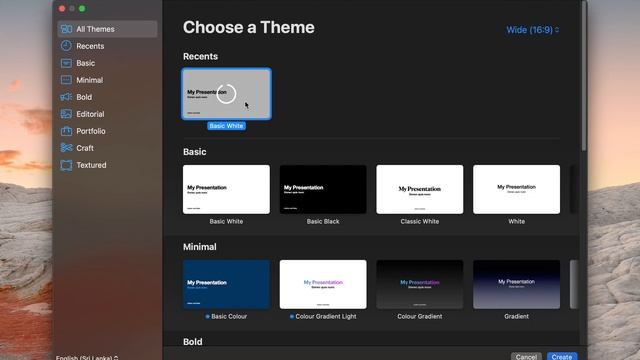Viewport: 640px width, 360px height.
Task: Select the recent Basic White thumbnail
Action: 227,94
